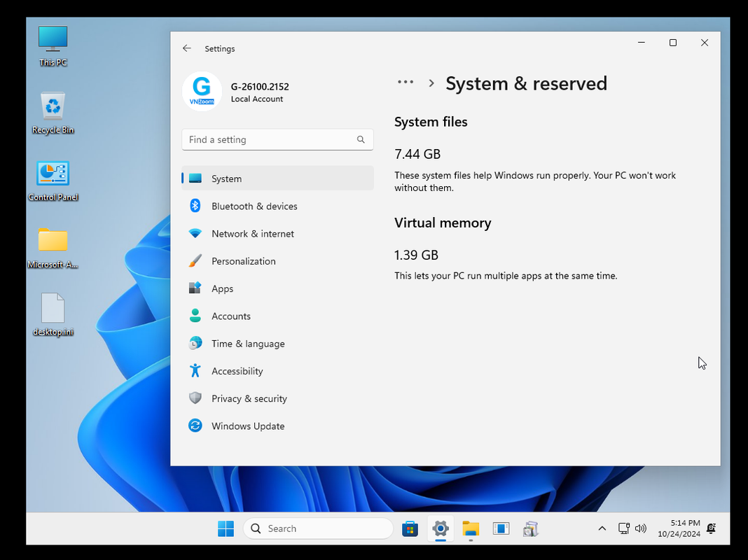The width and height of the screenshot is (748, 560).
Task: Maximize the Settings window
Action: coord(672,43)
